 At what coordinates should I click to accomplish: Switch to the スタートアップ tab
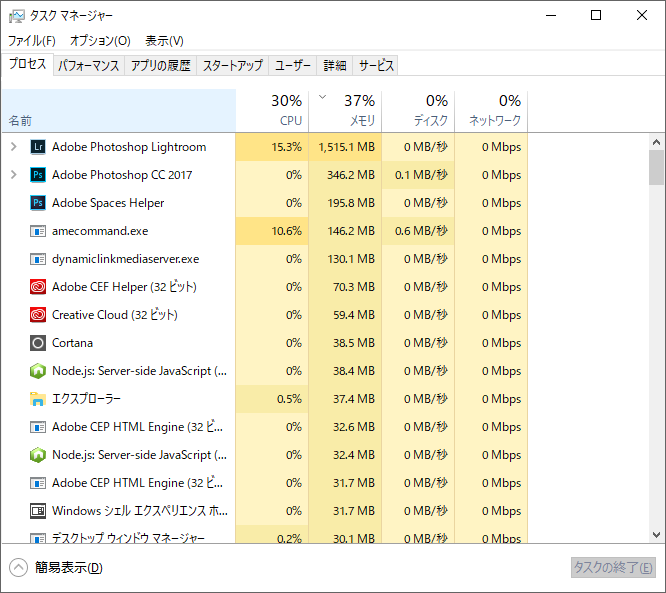(233, 65)
